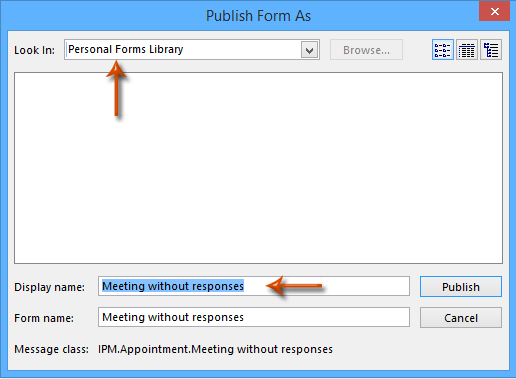Click the highlighted Display name text
This screenshot has height=379, width=516.
click(x=173, y=286)
